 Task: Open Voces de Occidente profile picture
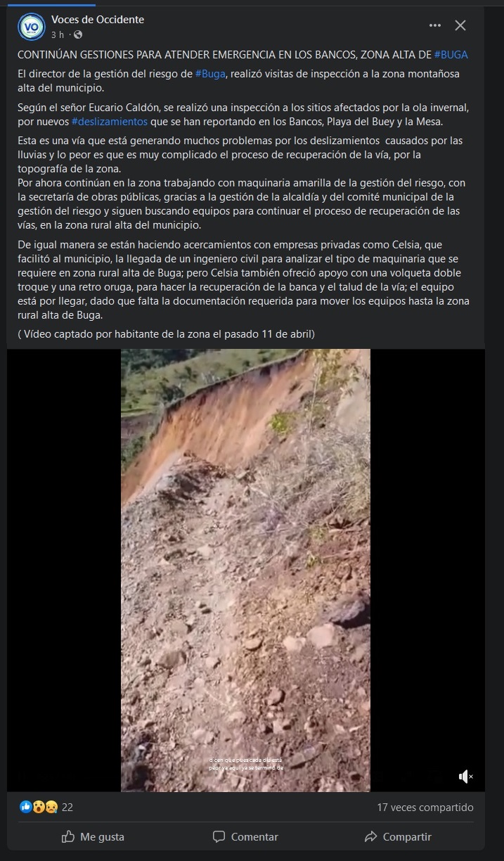point(30,26)
